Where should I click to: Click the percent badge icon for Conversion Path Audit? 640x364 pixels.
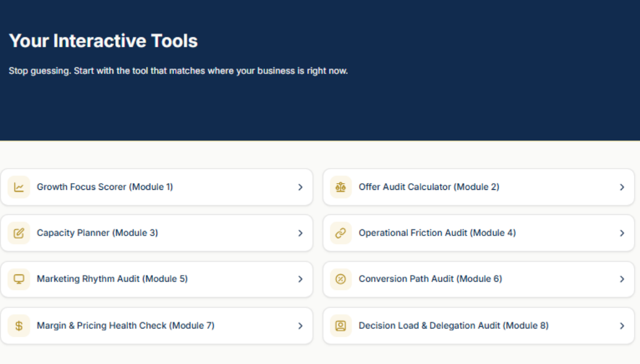click(x=341, y=279)
